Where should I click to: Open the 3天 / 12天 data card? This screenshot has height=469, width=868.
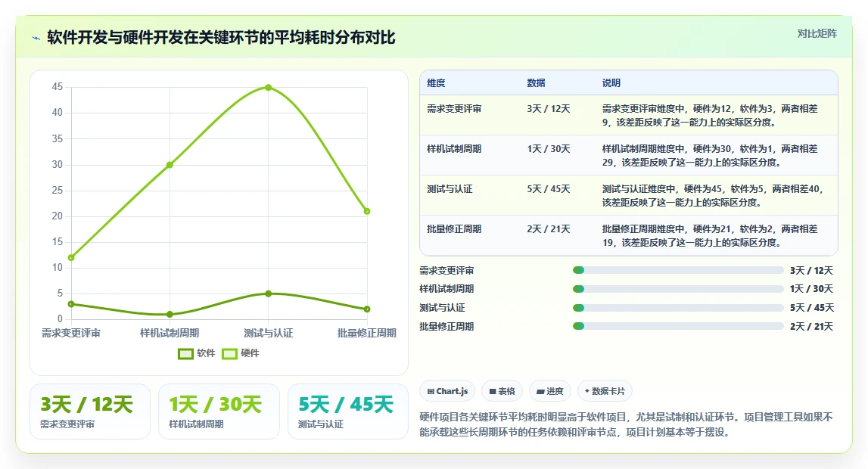(90, 412)
